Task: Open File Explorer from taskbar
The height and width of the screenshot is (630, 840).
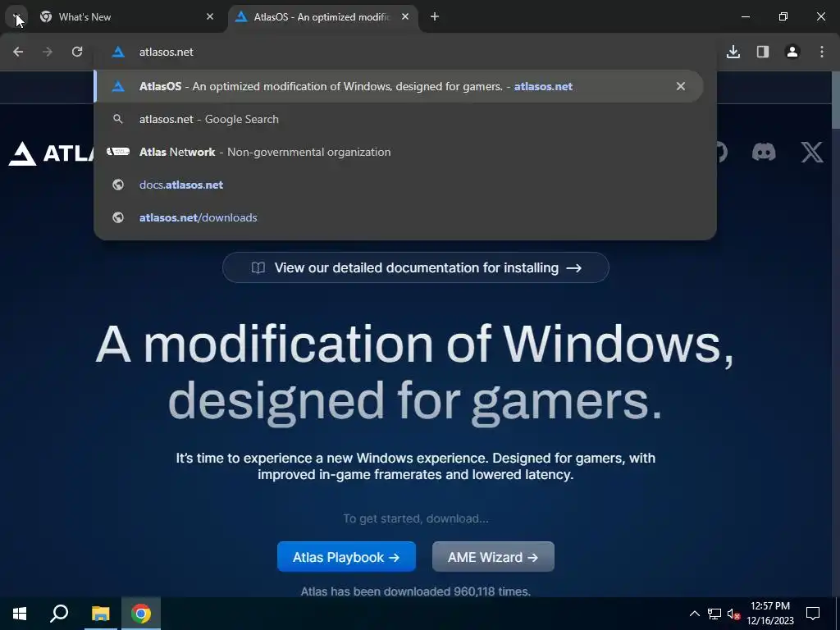Action: tap(100, 614)
